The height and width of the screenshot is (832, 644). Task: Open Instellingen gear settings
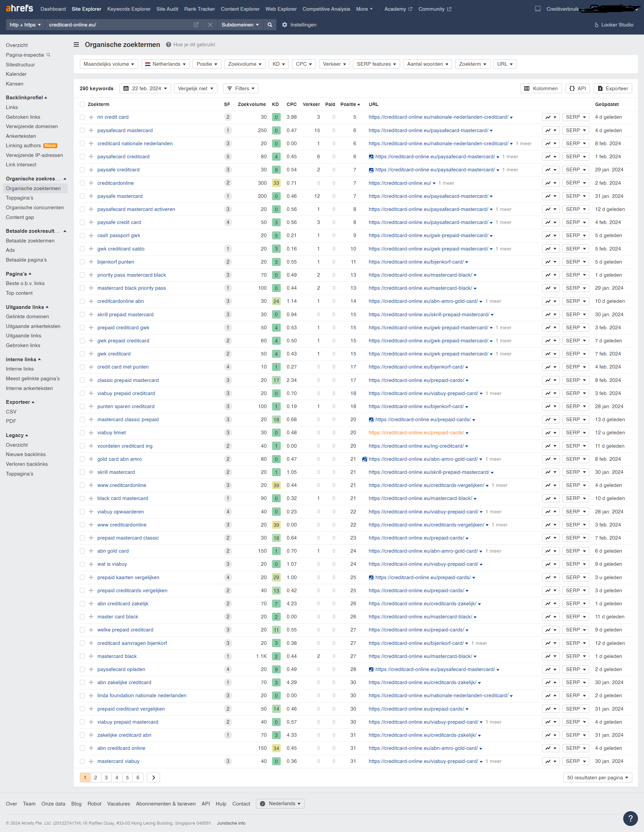click(x=299, y=25)
